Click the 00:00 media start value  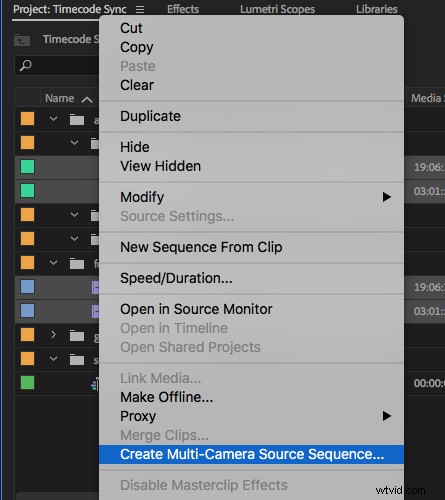pos(429,383)
